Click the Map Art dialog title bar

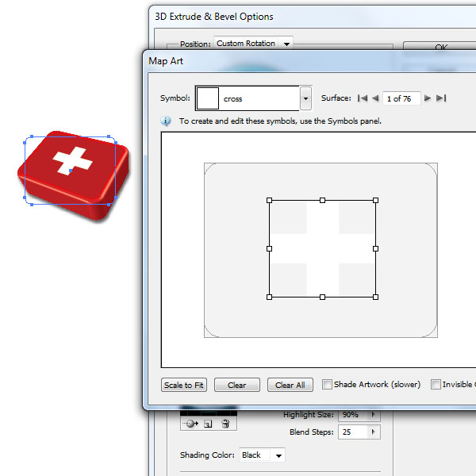(309, 61)
